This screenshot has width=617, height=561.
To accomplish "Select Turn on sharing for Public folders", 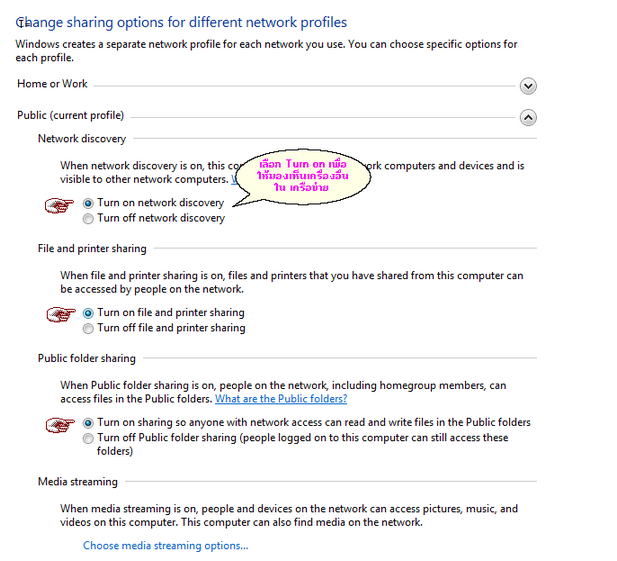I will (x=89, y=423).
